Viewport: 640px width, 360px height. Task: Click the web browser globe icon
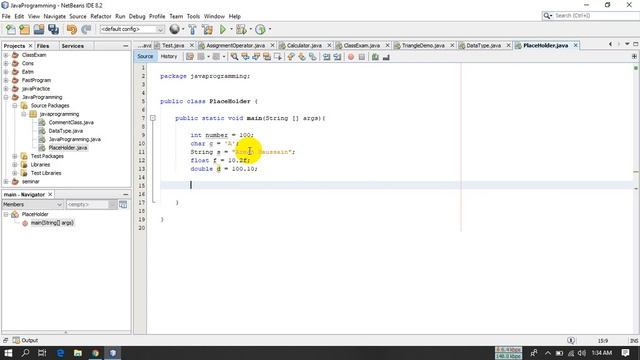[x=174, y=29]
